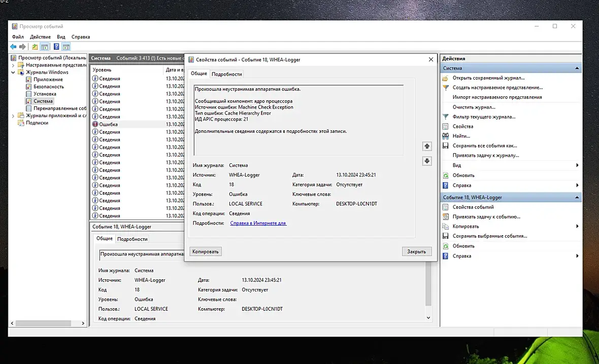This screenshot has width=599, height=364.
Task: Click the up arrow for previous event
Action: click(427, 146)
